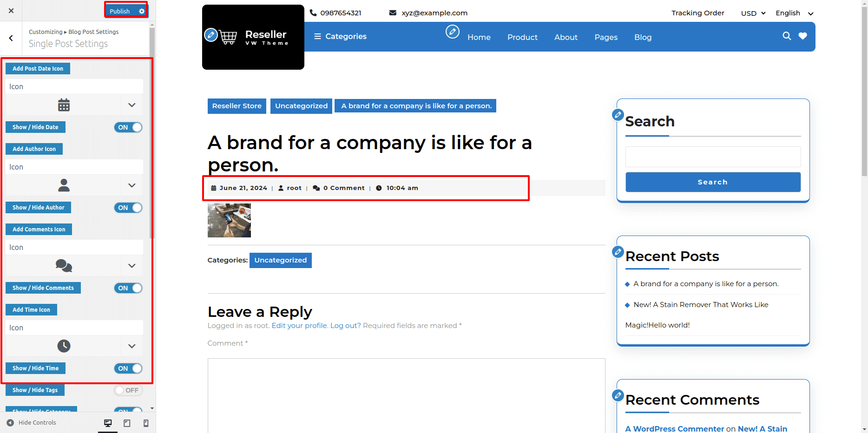Viewport: 868px width, 433px height.
Task: Open the Product menu item
Action: pyautogui.click(x=522, y=37)
